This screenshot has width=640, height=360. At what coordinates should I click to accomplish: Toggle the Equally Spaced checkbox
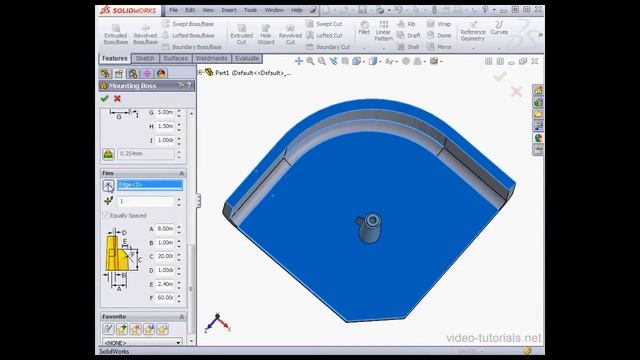click(106, 215)
